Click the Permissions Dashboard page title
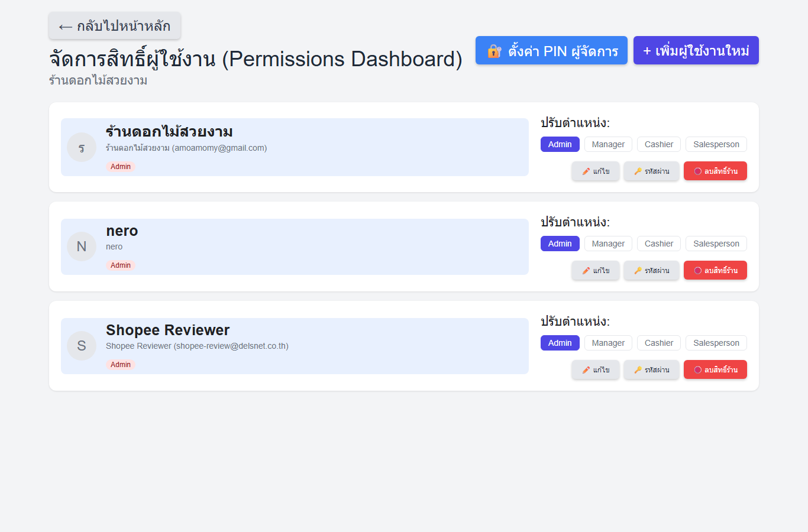Viewport: 808px width, 532px height. [x=256, y=59]
